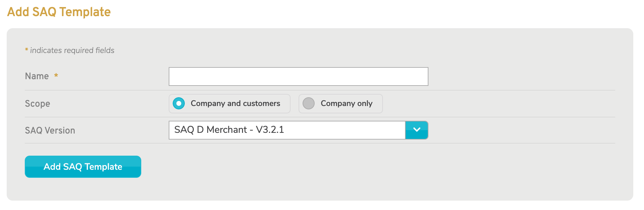
Task: Click the gold "Add SAQ Template" page heading
Action: click(x=59, y=12)
